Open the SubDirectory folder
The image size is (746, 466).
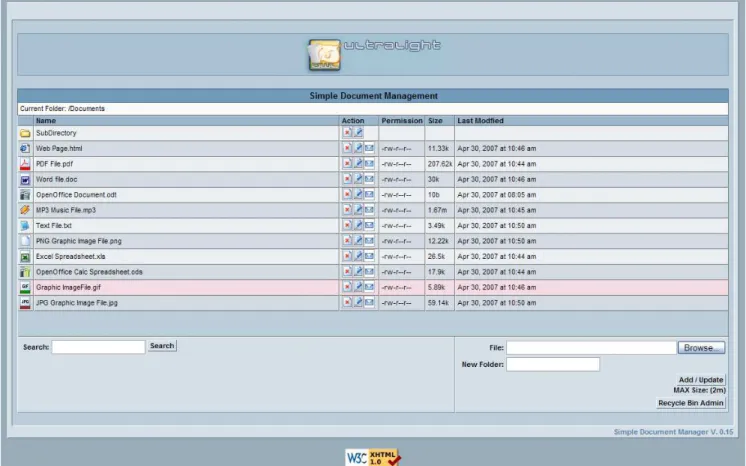point(56,133)
